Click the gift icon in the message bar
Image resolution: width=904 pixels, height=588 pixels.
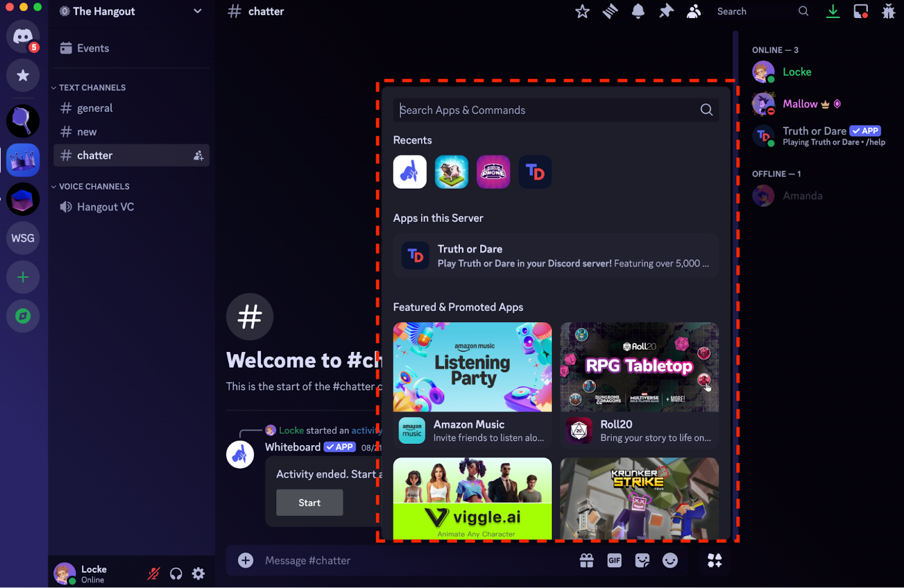(x=586, y=560)
